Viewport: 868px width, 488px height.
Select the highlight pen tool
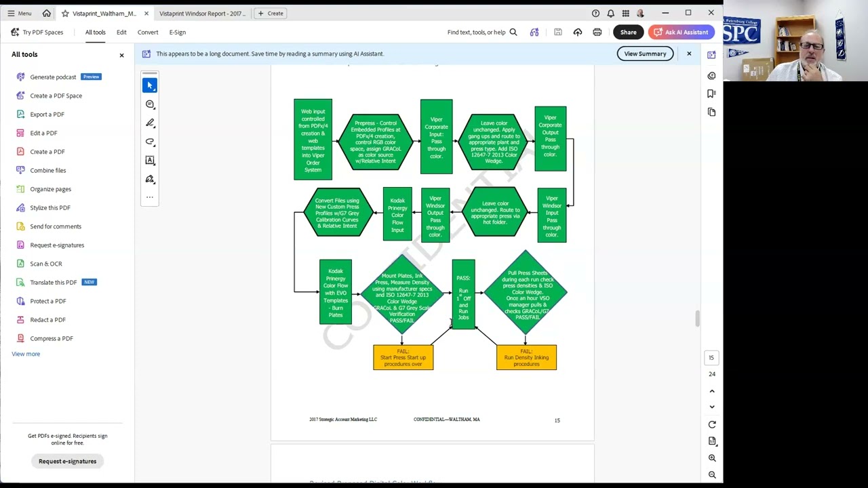pyautogui.click(x=150, y=123)
